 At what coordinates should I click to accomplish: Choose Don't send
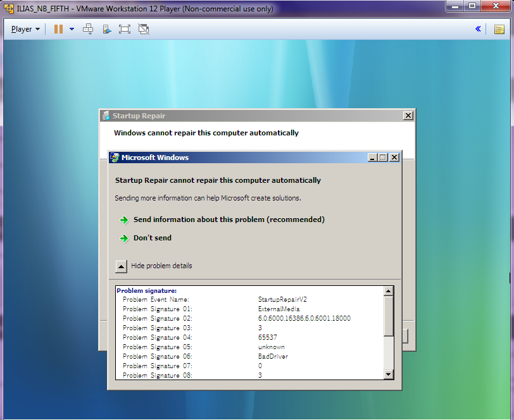coord(153,238)
